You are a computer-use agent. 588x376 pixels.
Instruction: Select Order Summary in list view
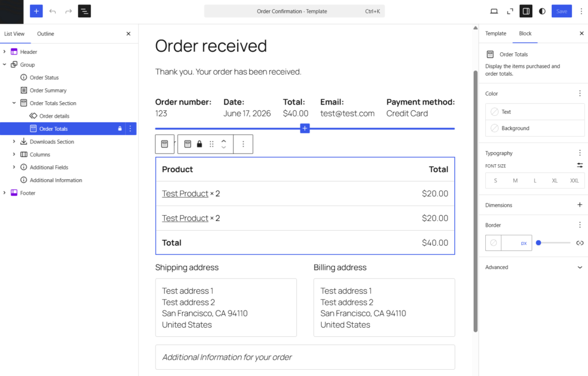tap(48, 90)
